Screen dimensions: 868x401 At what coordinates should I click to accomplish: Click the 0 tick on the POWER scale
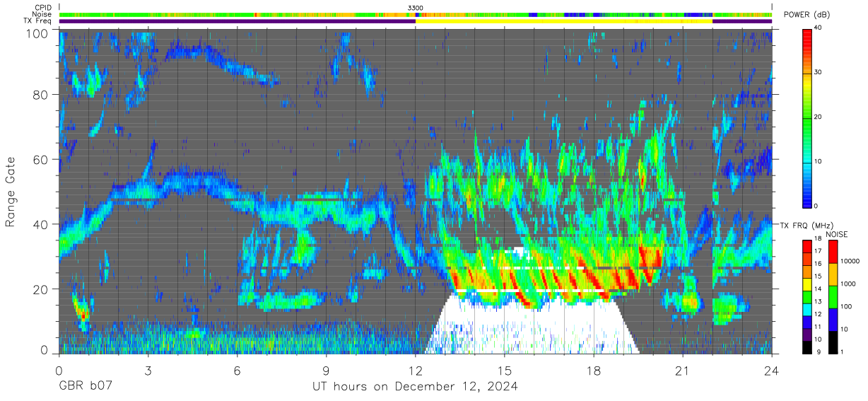(x=815, y=206)
